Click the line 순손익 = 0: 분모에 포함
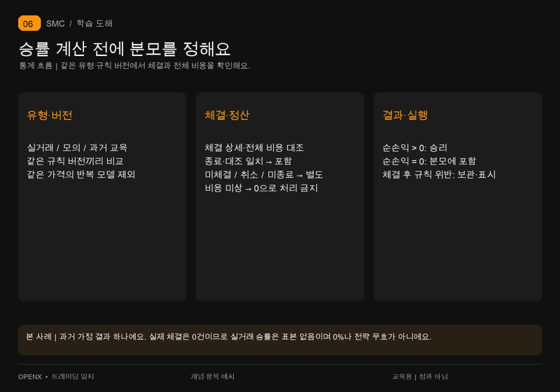Image resolution: width=560 pixels, height=392 pixels. click(x=429, y=161)
